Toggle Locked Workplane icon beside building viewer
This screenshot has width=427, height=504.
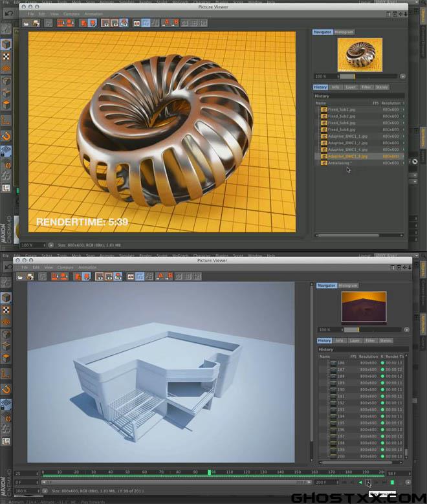click(6, 404)
